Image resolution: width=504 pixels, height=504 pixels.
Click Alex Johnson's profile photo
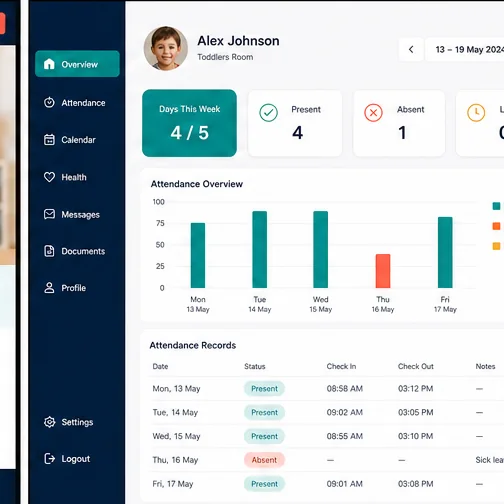[x=166, y=48]
